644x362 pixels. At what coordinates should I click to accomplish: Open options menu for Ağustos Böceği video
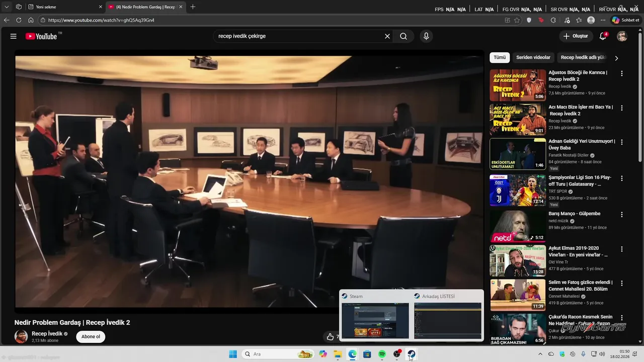[x=622, y=73]
